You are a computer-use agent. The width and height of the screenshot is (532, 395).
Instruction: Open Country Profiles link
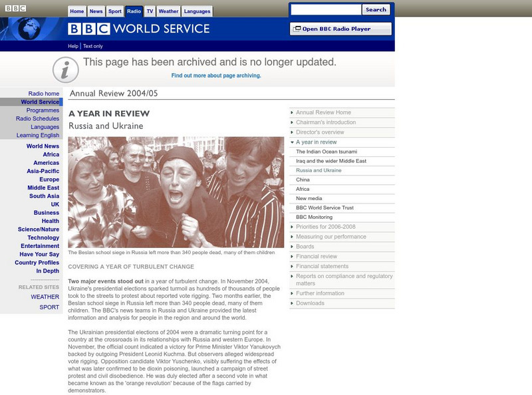[x=37, y=263]
